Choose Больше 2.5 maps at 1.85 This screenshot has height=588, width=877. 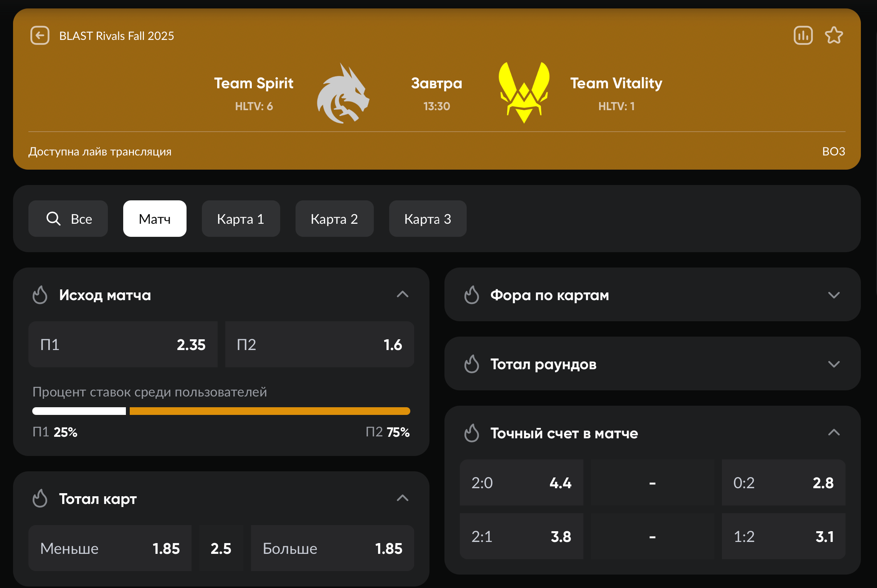click(x=332, y=548)
